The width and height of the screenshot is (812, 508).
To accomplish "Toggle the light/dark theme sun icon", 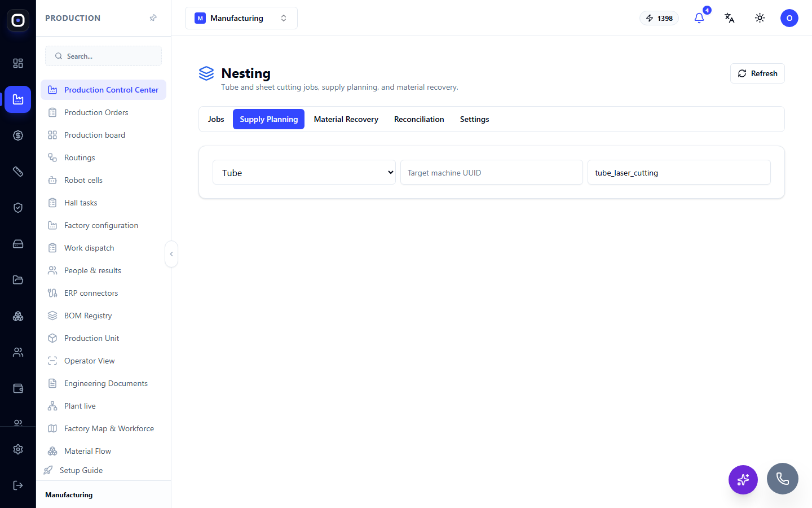I will pyautogui.click(x=760, y=18).
